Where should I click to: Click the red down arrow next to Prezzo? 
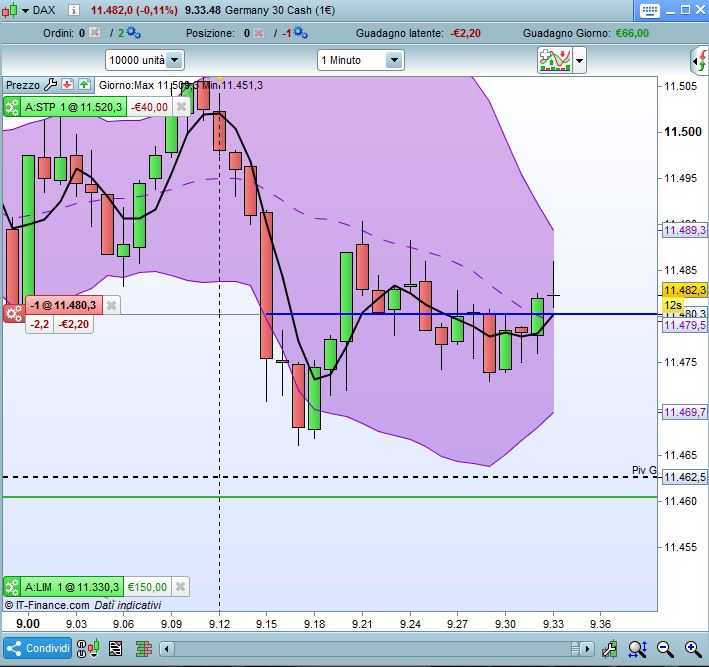point(67,84)
